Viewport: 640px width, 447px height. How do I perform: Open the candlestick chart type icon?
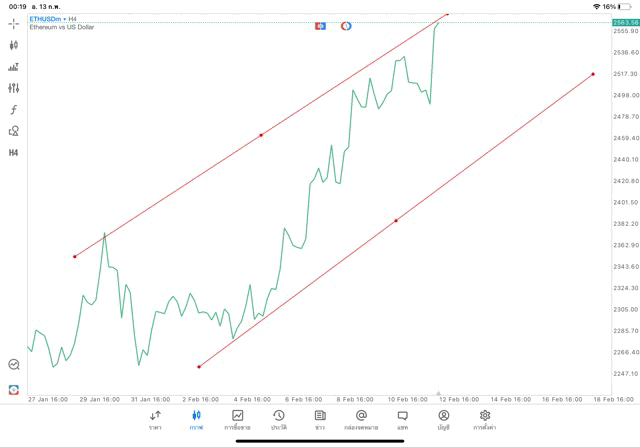[13, 45]
